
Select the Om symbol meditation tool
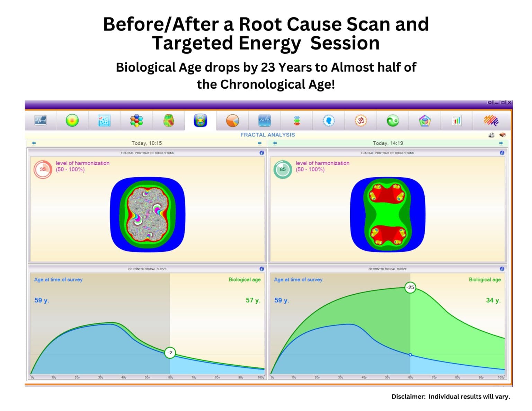[x=361, y=120]
